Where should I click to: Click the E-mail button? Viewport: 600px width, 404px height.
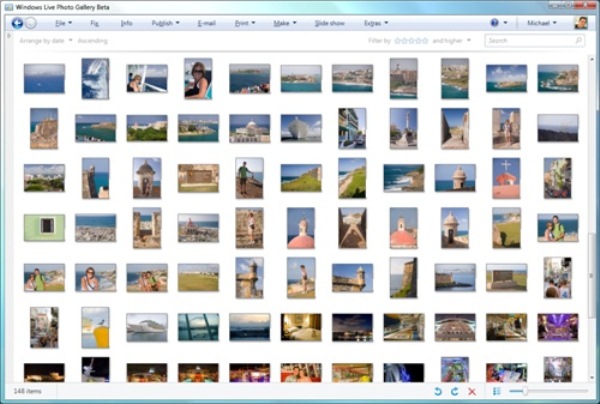[x=207, y=22]
